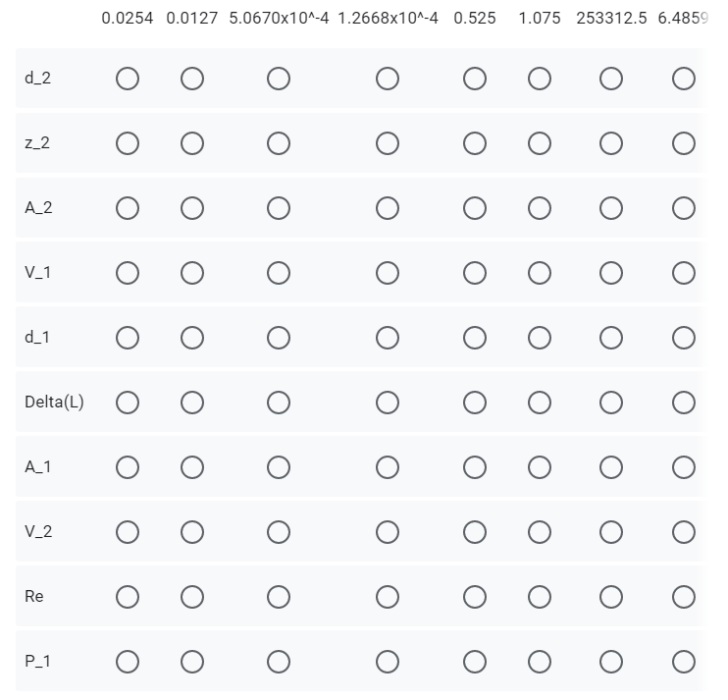Select 253312.5 for row Re
The image size is (728, 700).
tap(611, 597)
